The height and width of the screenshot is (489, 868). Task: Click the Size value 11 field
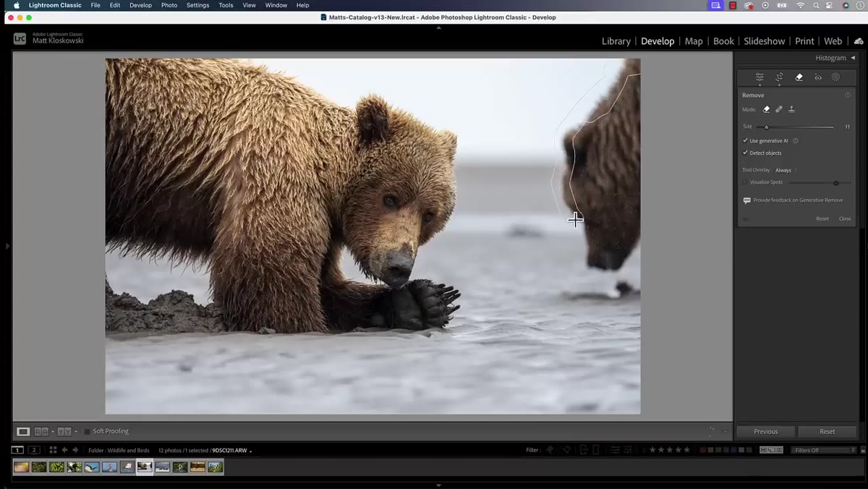tap(847, 127)
